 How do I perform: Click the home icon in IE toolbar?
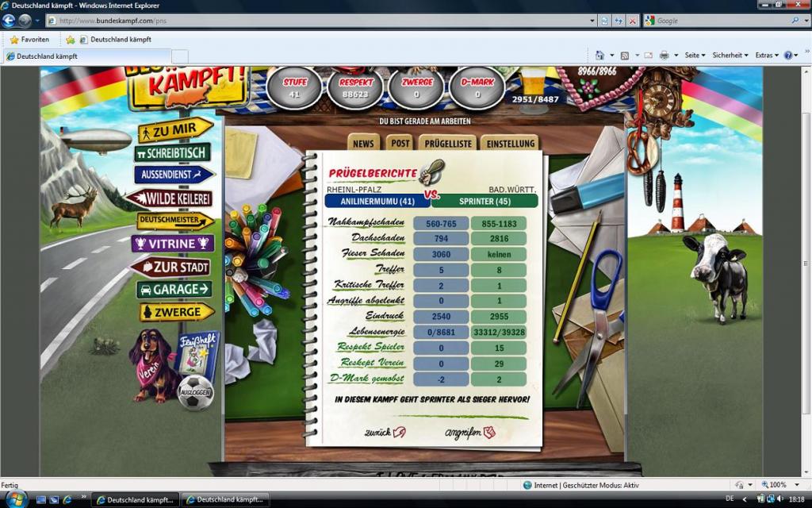tap(599, 56)
